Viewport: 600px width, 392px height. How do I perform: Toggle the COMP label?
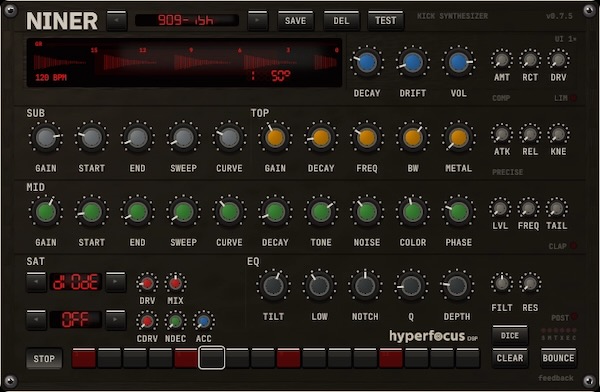point(501,98)
